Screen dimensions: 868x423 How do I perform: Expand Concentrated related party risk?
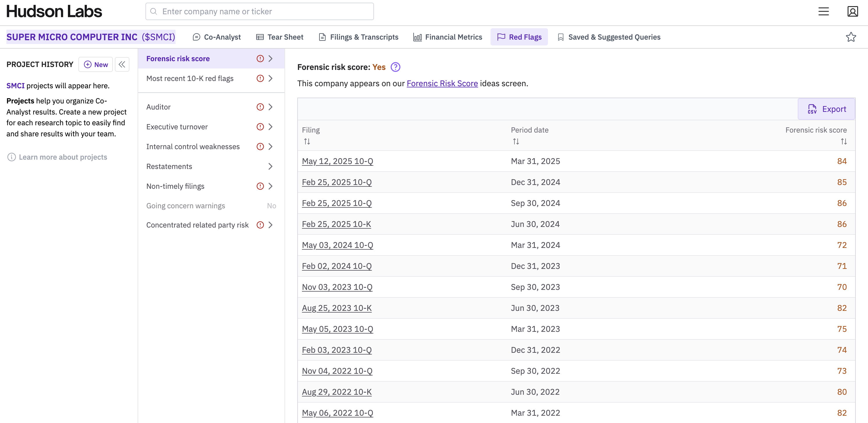[270, 225]
